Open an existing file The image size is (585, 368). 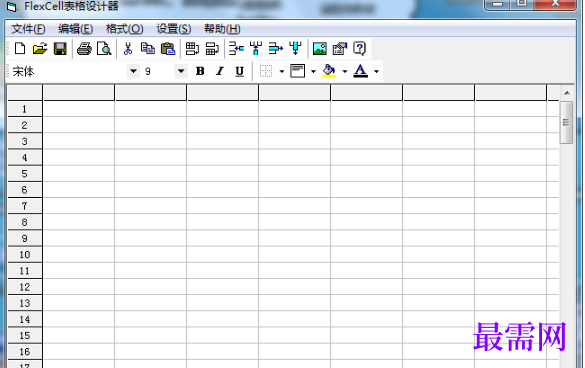click(x=40, y=49)
